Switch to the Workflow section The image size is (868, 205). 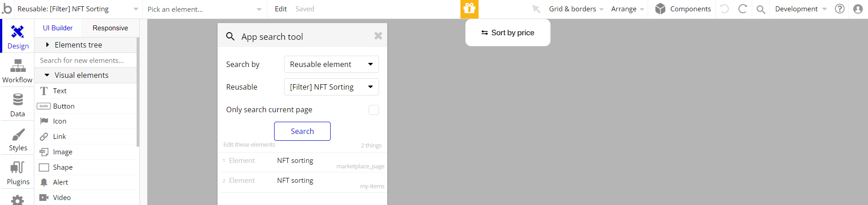18,71
